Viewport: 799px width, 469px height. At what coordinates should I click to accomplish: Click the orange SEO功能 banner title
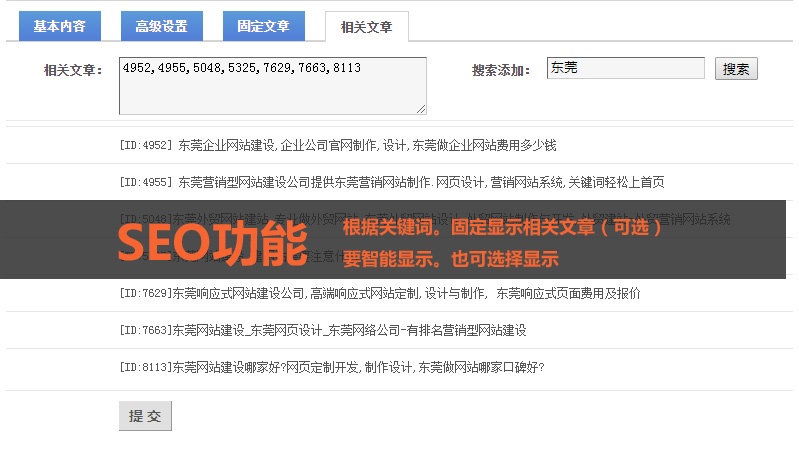211,242
